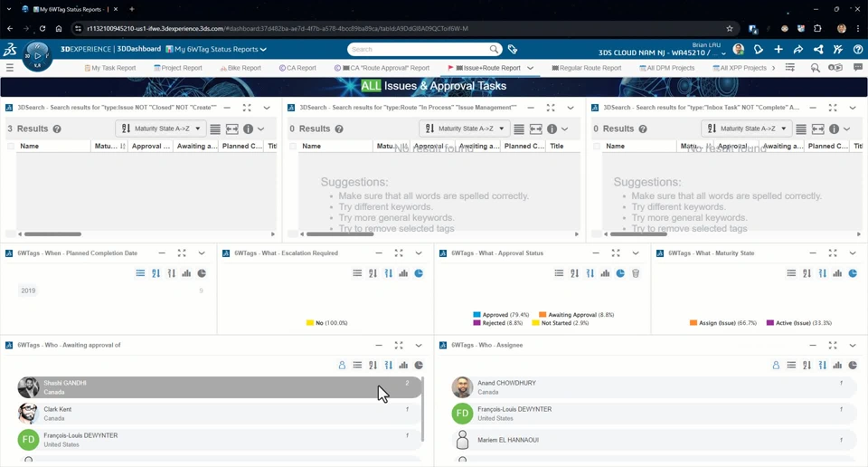The width and height of the screenshot is (868, 467).
Task: Switch to Bike Report tab
Action: pos(241,68)
